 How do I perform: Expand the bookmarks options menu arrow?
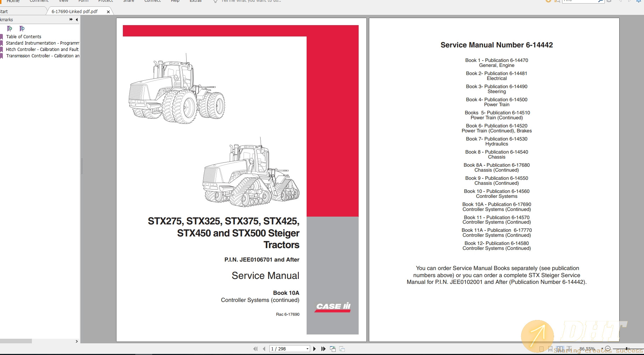click(70, 19)
